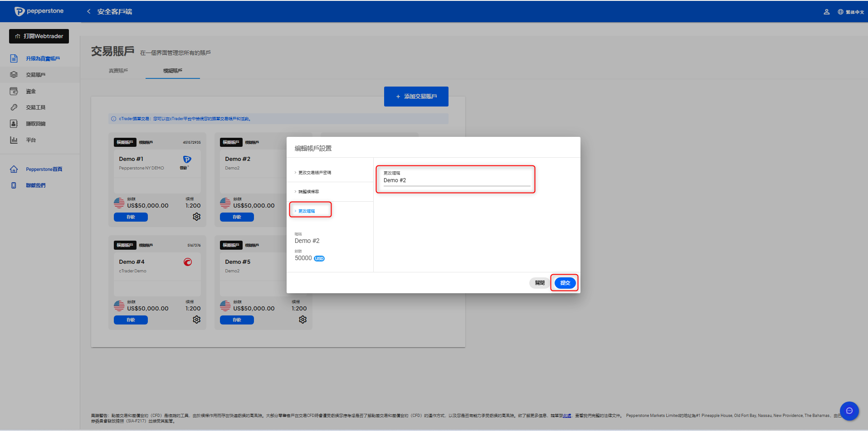
Task: Expand 更改交易賬戶密碼 section
Action: coord(314,173)
